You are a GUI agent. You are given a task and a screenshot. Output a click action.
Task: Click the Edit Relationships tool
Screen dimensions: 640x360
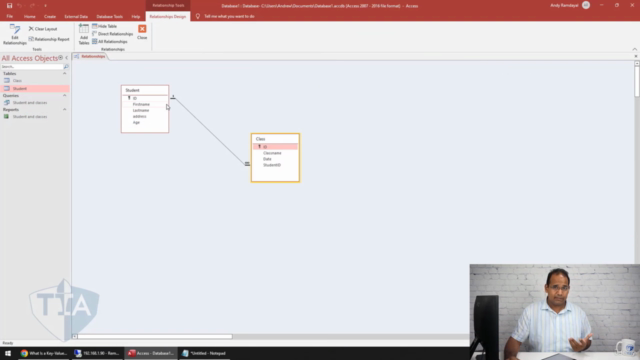point(15,34)
